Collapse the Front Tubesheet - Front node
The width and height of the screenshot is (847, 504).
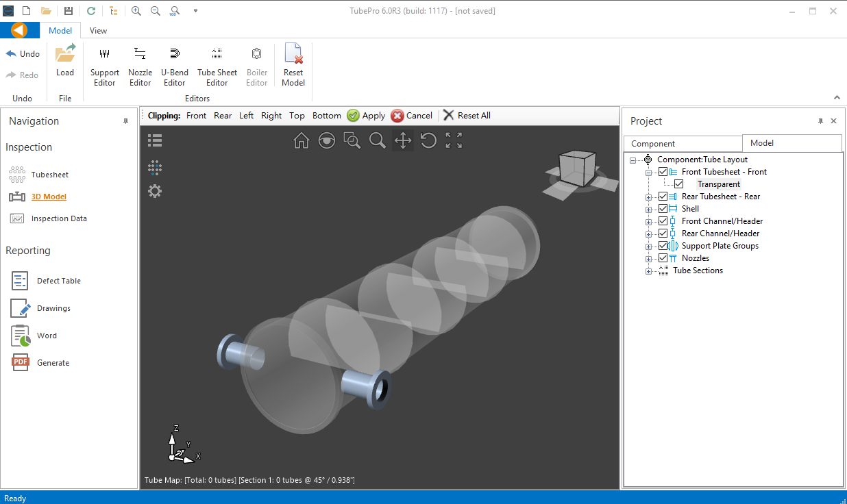click(x=648, y=173)
